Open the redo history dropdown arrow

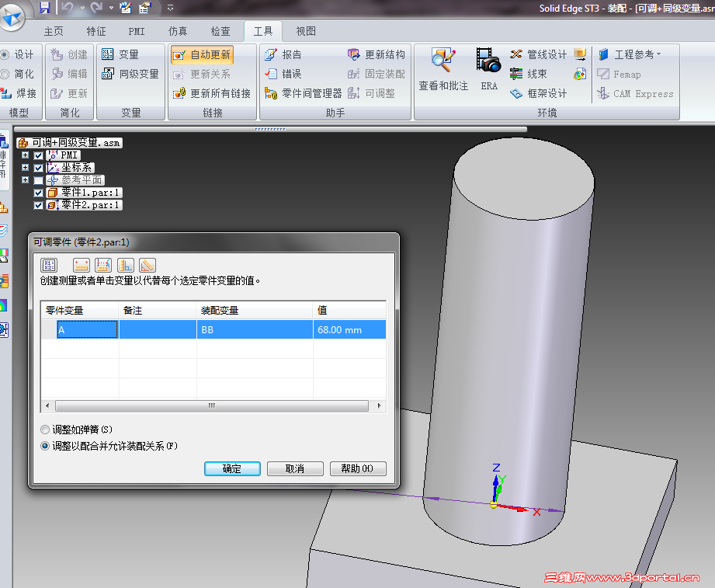[111, 8]
